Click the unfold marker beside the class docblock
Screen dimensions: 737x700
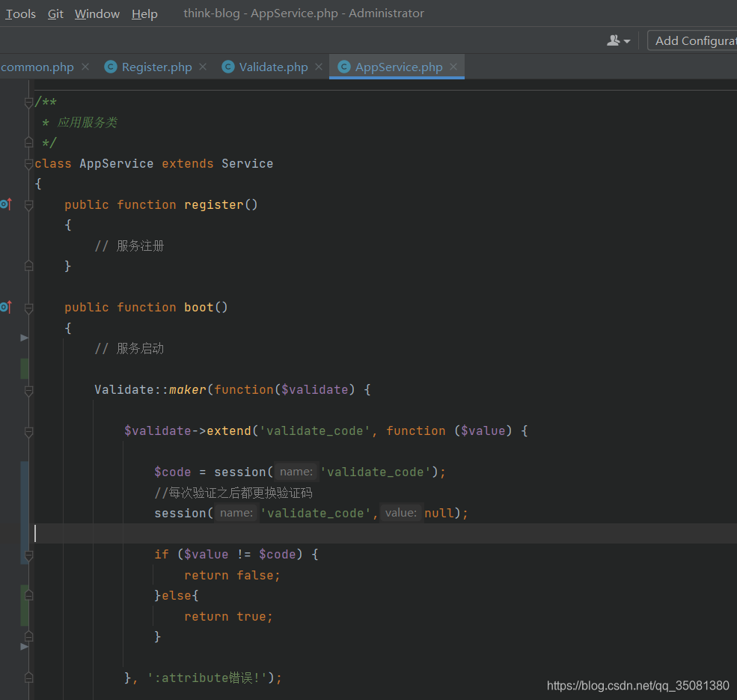[x=28, y=102]
